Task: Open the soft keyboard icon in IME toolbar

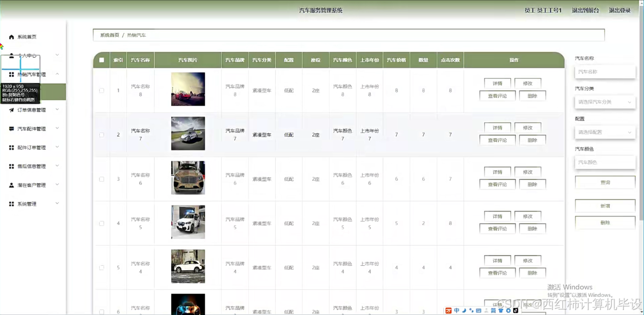Action: (x=478, y=310)
